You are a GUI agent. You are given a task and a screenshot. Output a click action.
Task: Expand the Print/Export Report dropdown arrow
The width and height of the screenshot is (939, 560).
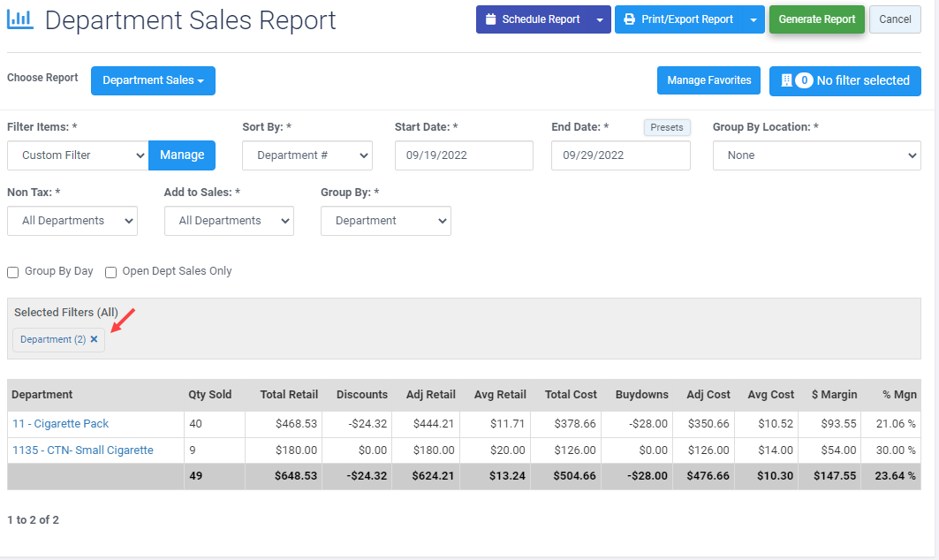tap(753, 19)
